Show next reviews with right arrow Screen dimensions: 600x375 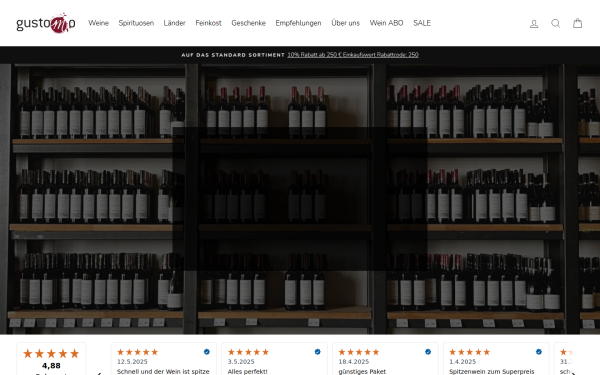[573, 373]
